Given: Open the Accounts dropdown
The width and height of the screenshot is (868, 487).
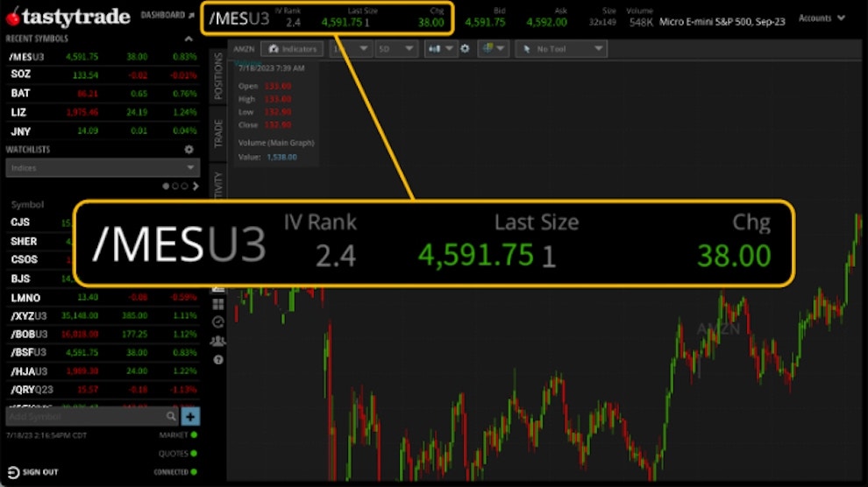Looking at the screenshot, I should tap(822, 18).
